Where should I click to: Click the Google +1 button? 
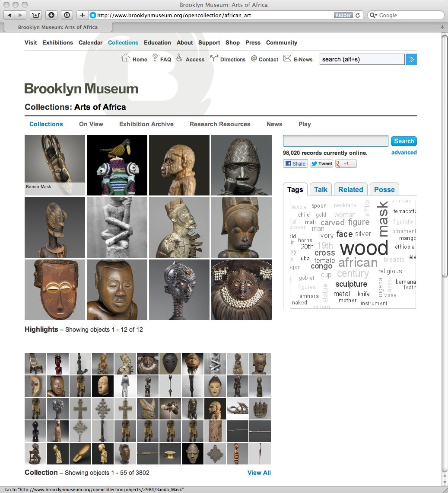point(346,163)
